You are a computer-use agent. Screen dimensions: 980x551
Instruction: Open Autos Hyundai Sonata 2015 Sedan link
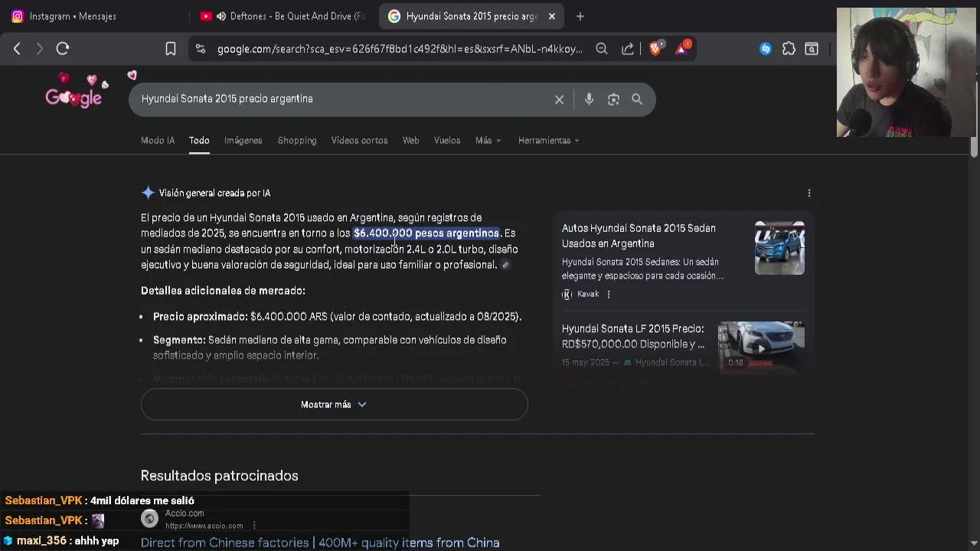[639, 236]
